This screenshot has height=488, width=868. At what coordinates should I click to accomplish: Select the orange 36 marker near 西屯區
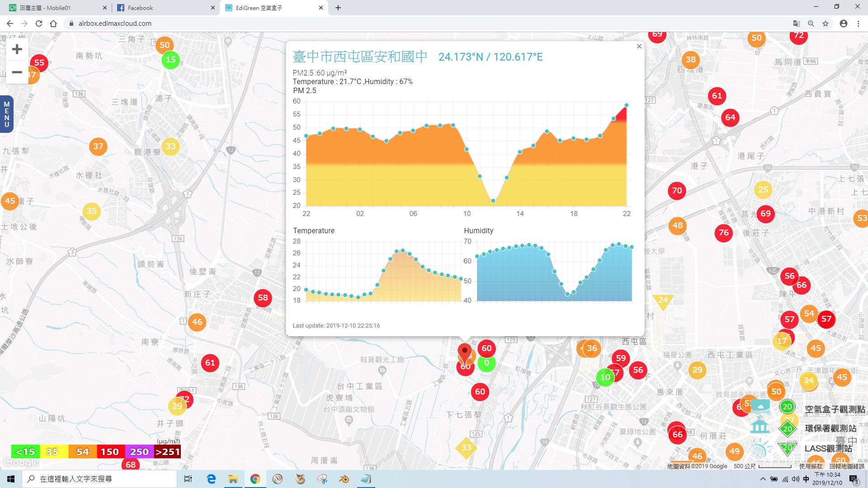[592, 348]
